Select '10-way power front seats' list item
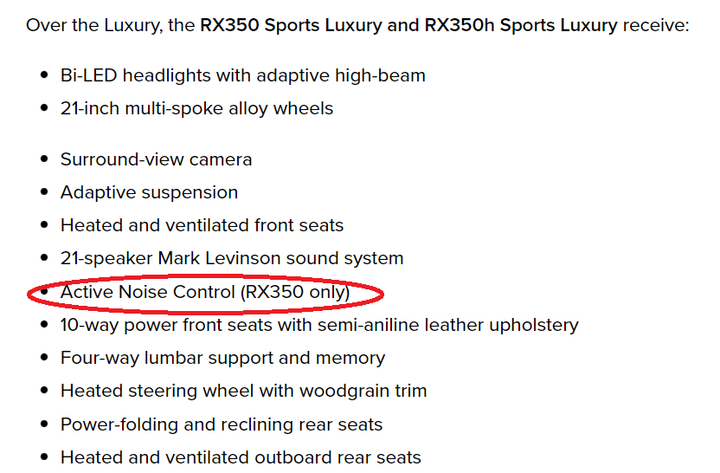 [x=319, y=325]
